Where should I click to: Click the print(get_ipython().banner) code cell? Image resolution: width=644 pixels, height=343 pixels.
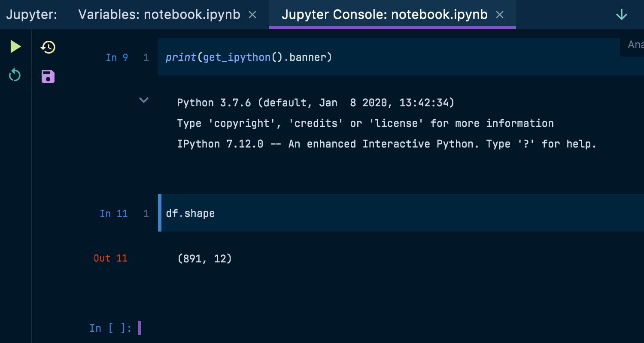(x=401, y=57)
